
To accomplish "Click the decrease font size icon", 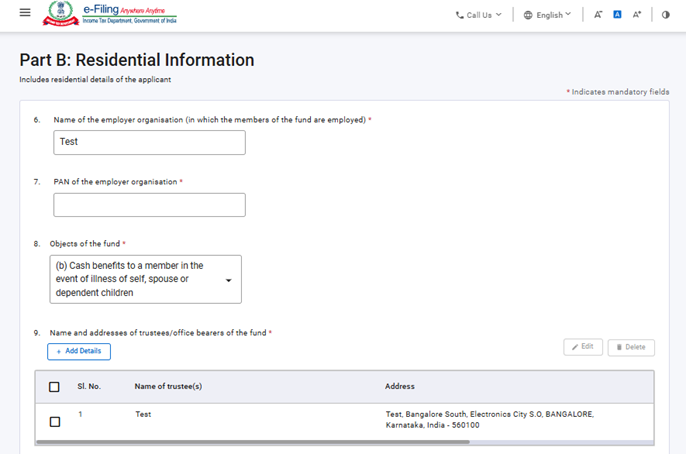I will click(598, 15).
